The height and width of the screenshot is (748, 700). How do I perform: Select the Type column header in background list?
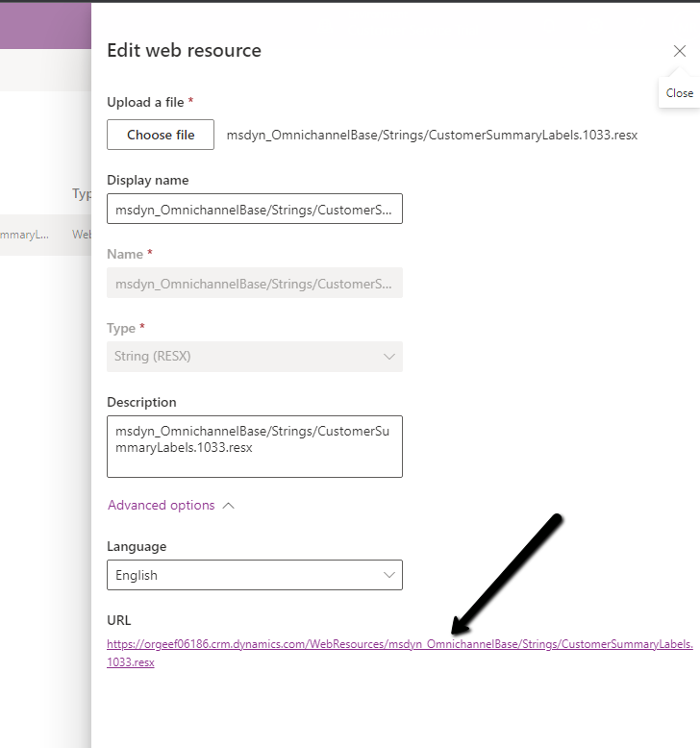tap(82, 194)
